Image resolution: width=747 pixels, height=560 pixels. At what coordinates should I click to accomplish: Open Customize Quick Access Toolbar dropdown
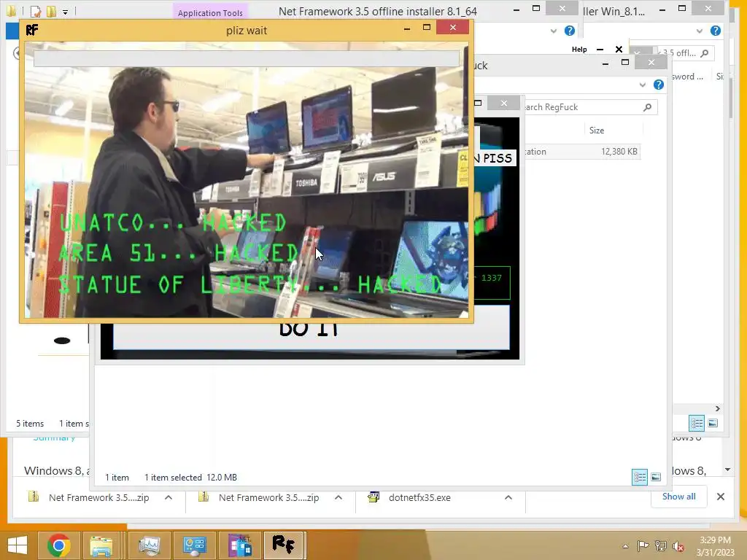tap(65, 12)
